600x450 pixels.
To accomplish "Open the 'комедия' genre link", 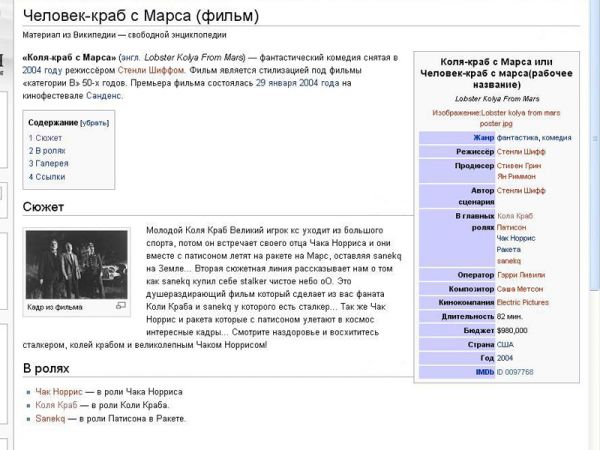I will point(556,138).
